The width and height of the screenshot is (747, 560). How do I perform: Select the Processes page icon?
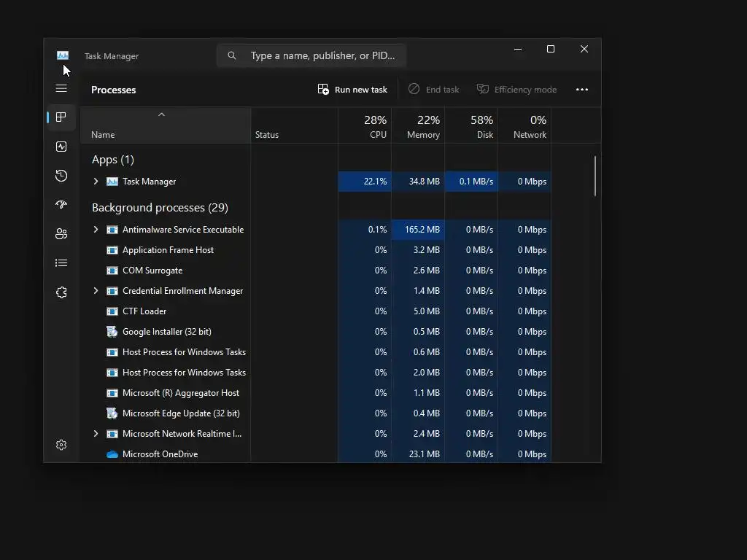tap(61, 117)
